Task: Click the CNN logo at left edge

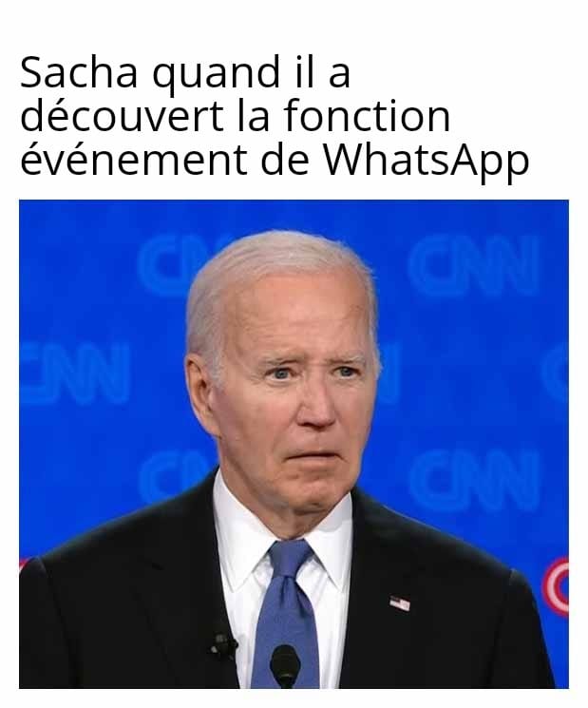Action: pyautogui.click(x=74, y=373)
